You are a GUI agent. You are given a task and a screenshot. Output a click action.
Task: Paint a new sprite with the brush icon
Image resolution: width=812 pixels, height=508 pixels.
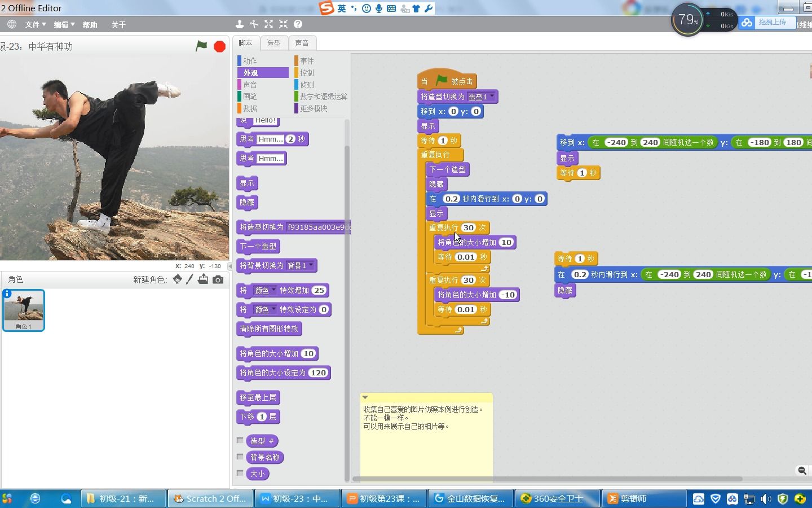click(x=190, y=279)
